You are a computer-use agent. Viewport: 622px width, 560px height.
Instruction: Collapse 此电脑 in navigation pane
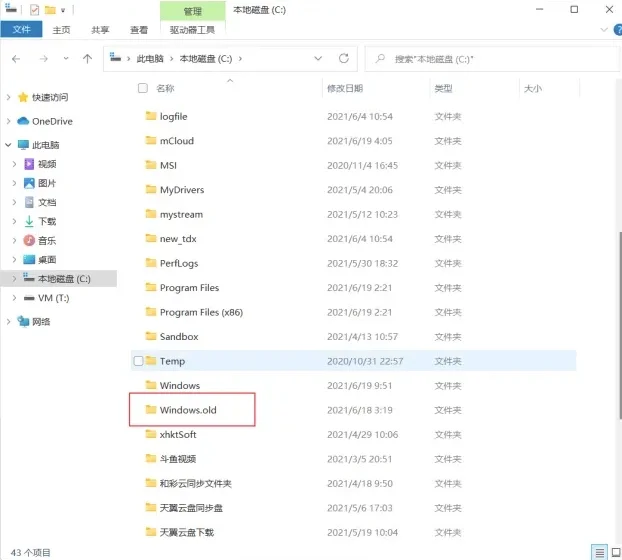(8, 145)
